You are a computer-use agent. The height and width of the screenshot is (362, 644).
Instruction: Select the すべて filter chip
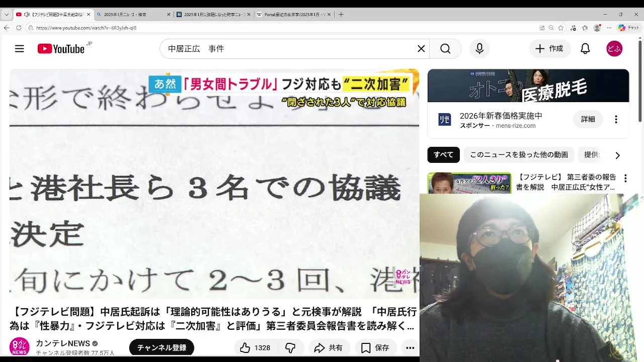coord(443,155)
